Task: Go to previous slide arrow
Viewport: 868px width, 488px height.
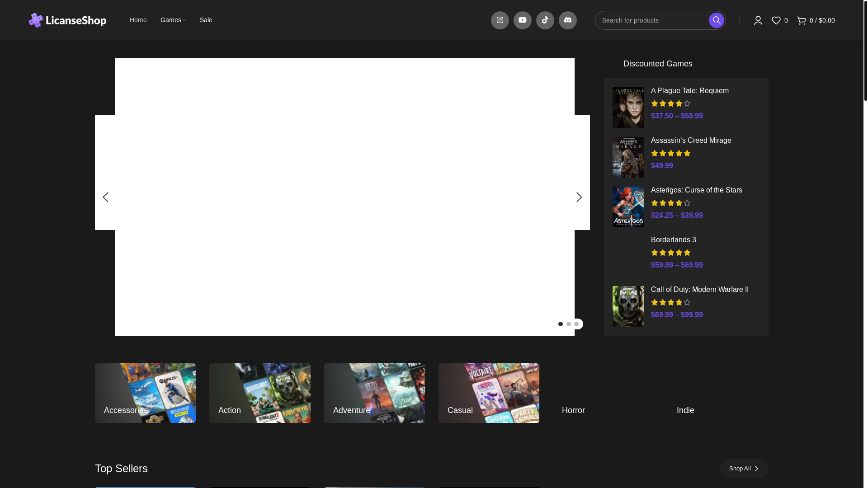Action: click(105, 197)
